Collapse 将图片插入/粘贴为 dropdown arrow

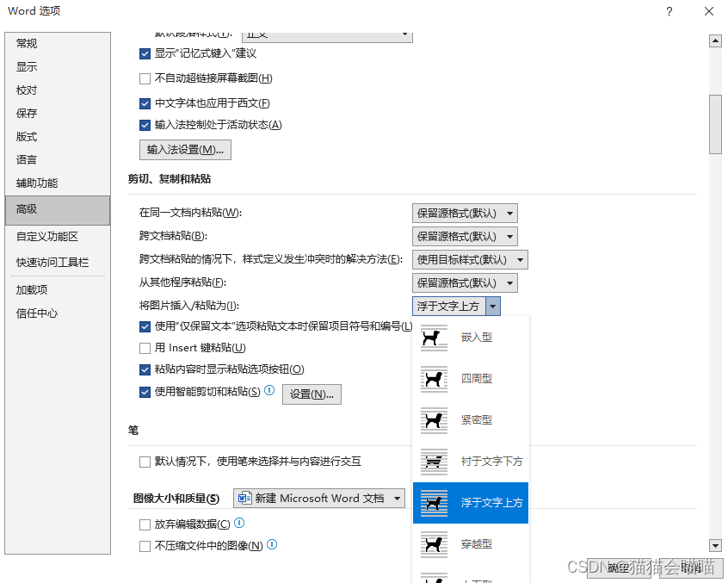coord(493,306)
